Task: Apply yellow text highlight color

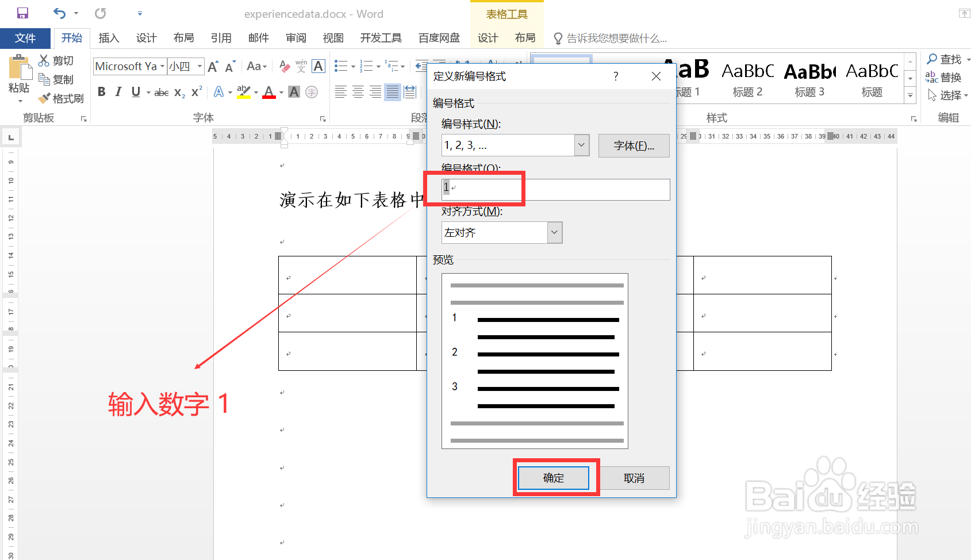Action: [244, 92]
